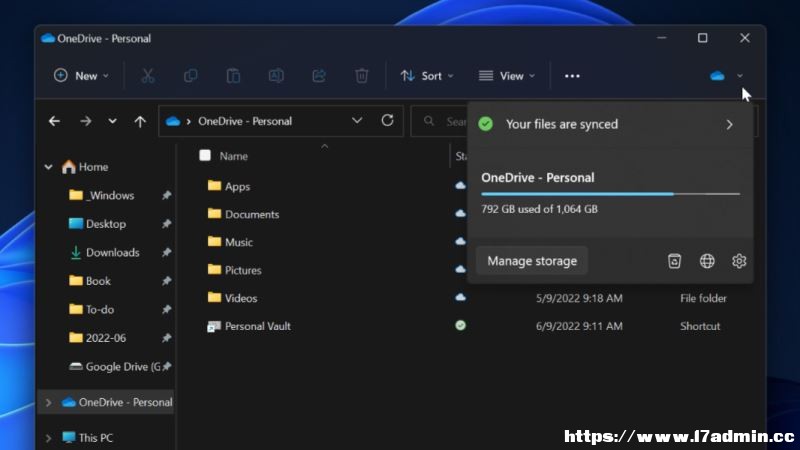Open the New dropdown menu
Viewport: 800px width, 450px height.
click(x=81, y=76)
